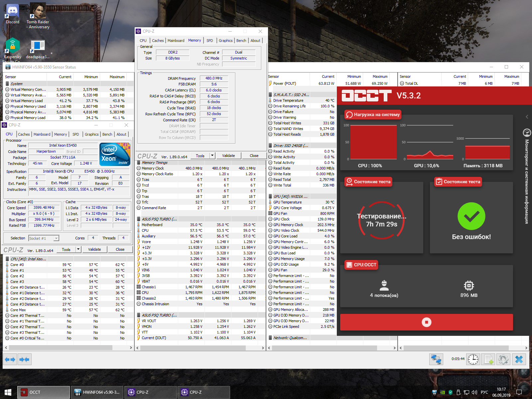Launch Tomb Raider Anniversary desktop shortcut
532x399 pixels.
click(38, 16)
